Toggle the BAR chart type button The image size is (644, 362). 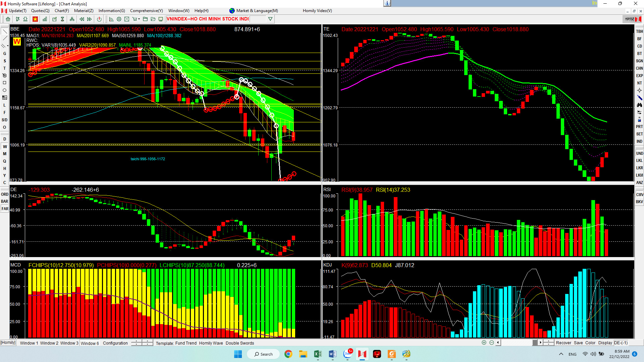pos(5,201)
